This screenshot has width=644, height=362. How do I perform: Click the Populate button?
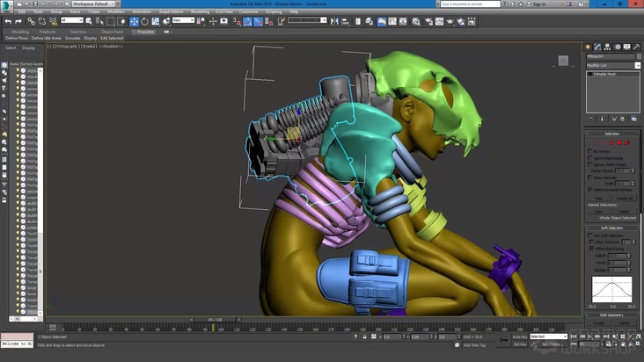pos(145,32)
